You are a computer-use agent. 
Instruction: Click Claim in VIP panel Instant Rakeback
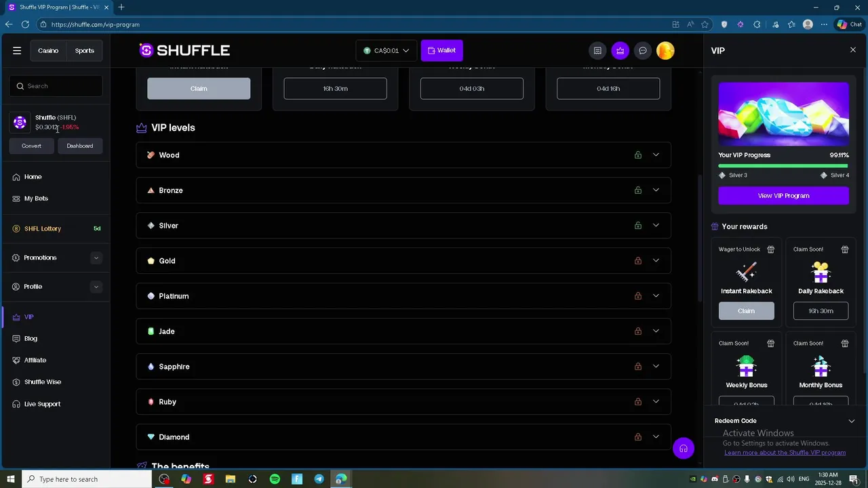(x=747, y=311)
